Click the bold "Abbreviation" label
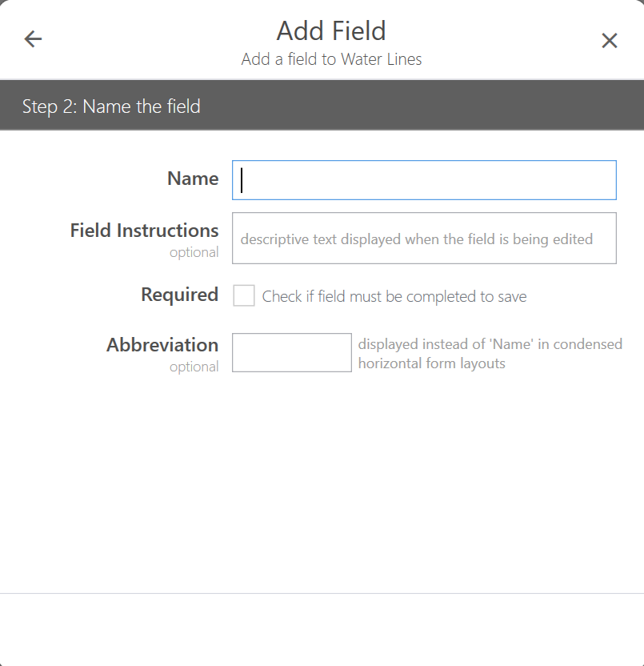 pos(162,345)
